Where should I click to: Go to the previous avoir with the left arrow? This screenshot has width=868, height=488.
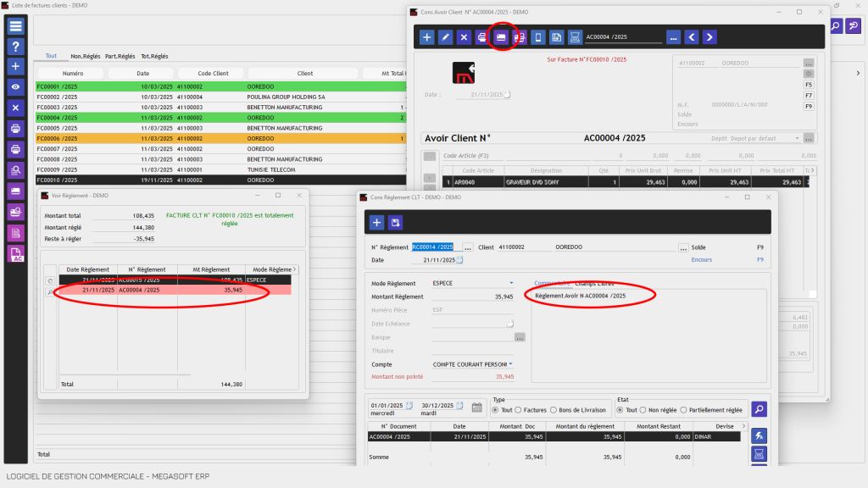click(692, 37)
